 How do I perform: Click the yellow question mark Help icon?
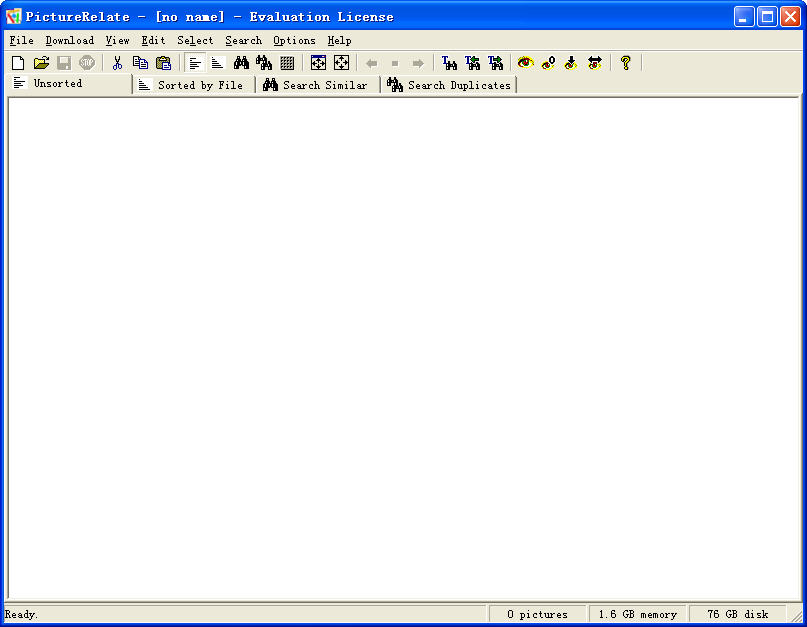[625, 63]
